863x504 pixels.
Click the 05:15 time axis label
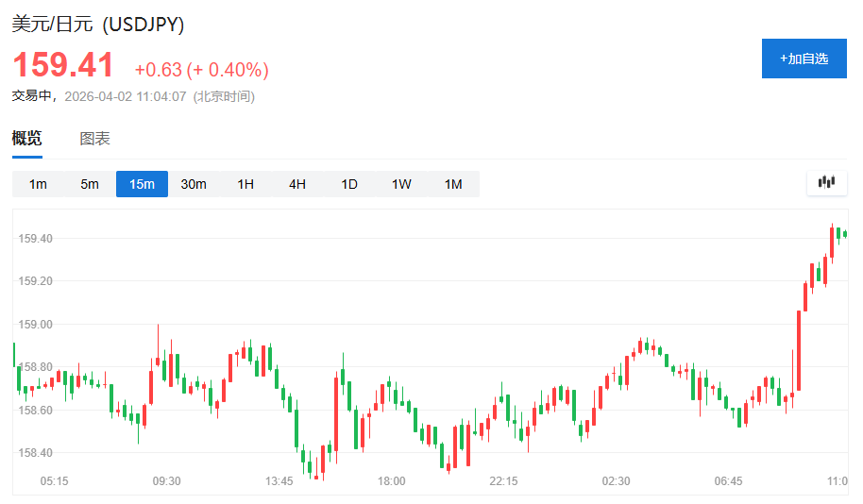[x=55, y=481]
